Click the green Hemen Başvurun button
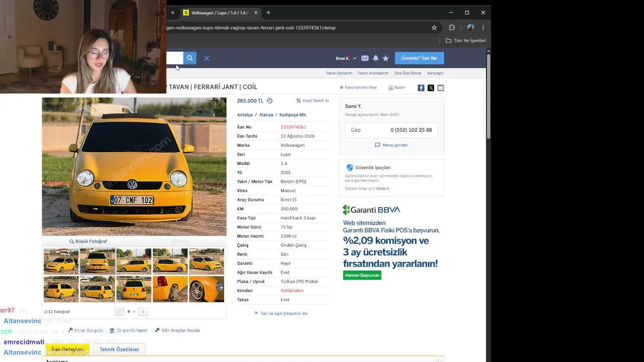This screenshot has width=644, height=362. (362, 275)
